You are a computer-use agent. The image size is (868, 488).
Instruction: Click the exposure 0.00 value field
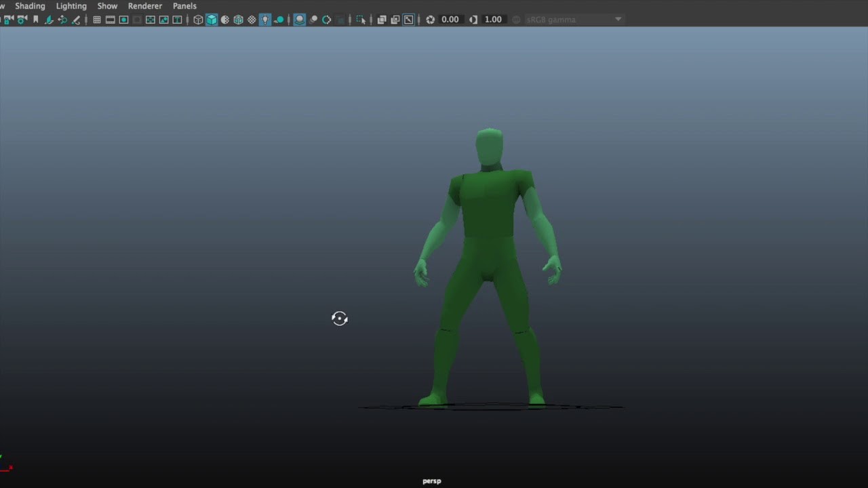click(x=450, y=19)
